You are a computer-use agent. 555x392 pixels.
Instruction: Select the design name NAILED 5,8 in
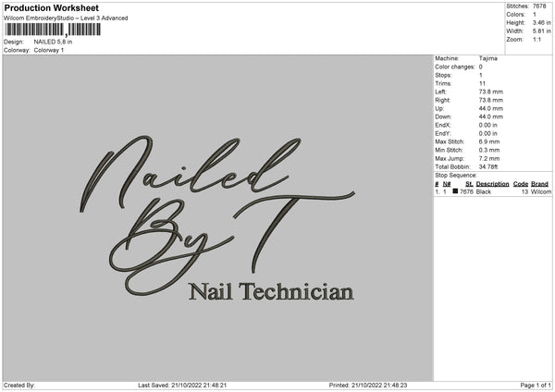53,42
